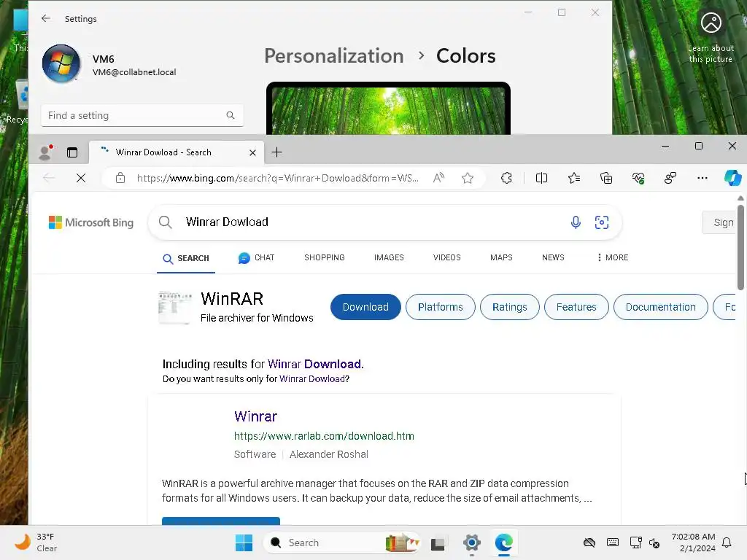Switch to Bing CHAT tab
The height and width of the screenshot is (560, 747).
[256, 257]
